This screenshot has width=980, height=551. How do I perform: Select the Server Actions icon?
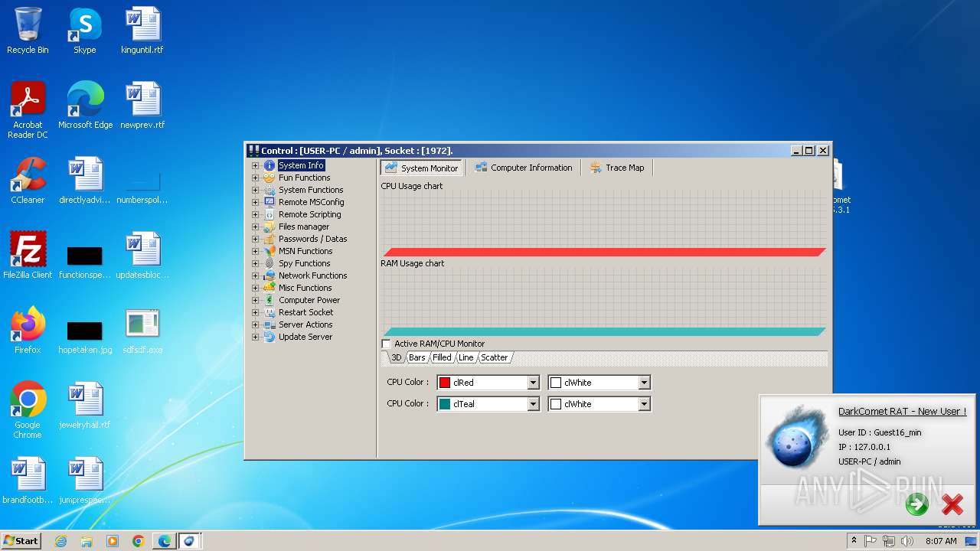pos(269,324)
